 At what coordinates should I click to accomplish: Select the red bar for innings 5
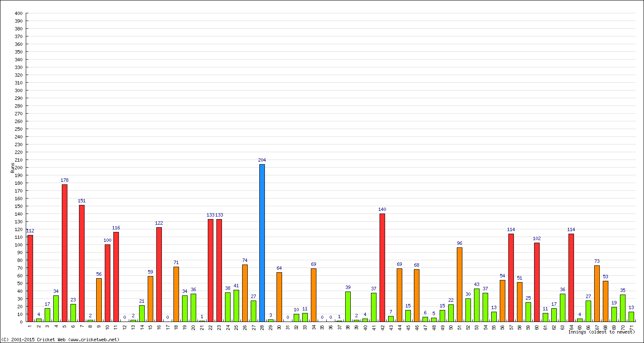(64, 253)
